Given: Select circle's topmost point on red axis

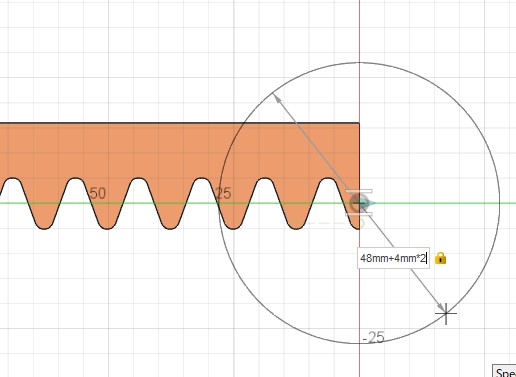Looking at the screenshot, I should (x=359, y=62).
